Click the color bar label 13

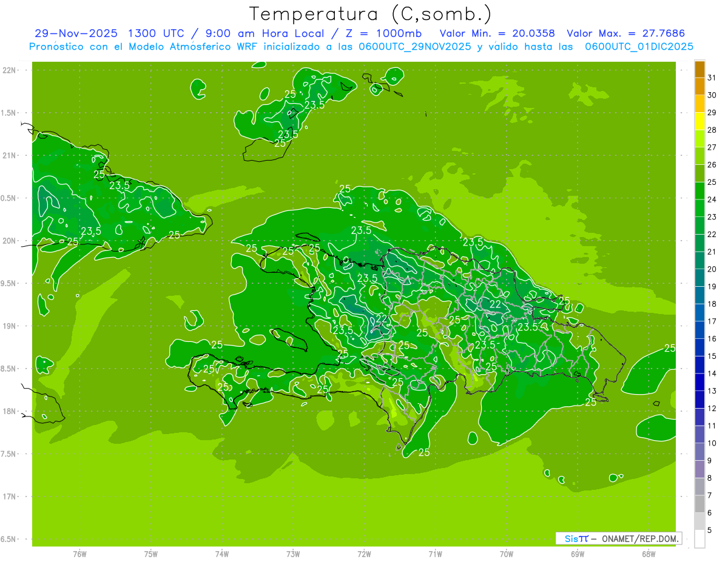tap(712, 391)
